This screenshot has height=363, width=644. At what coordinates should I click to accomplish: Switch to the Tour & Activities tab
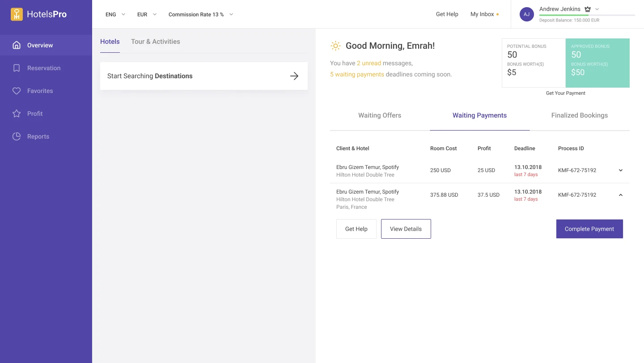point(156,42)
